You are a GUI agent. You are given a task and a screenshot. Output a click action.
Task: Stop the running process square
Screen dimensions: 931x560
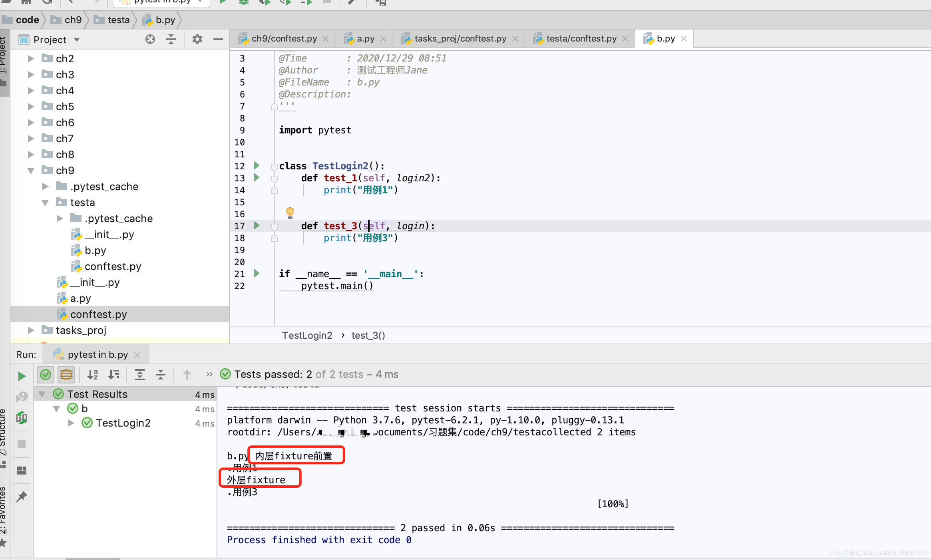[22, 444]
